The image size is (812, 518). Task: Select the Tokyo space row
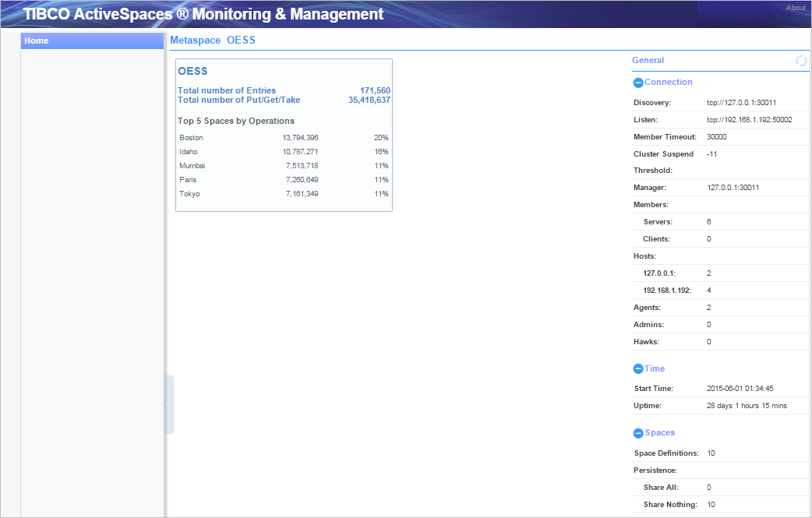click(284, 193)
